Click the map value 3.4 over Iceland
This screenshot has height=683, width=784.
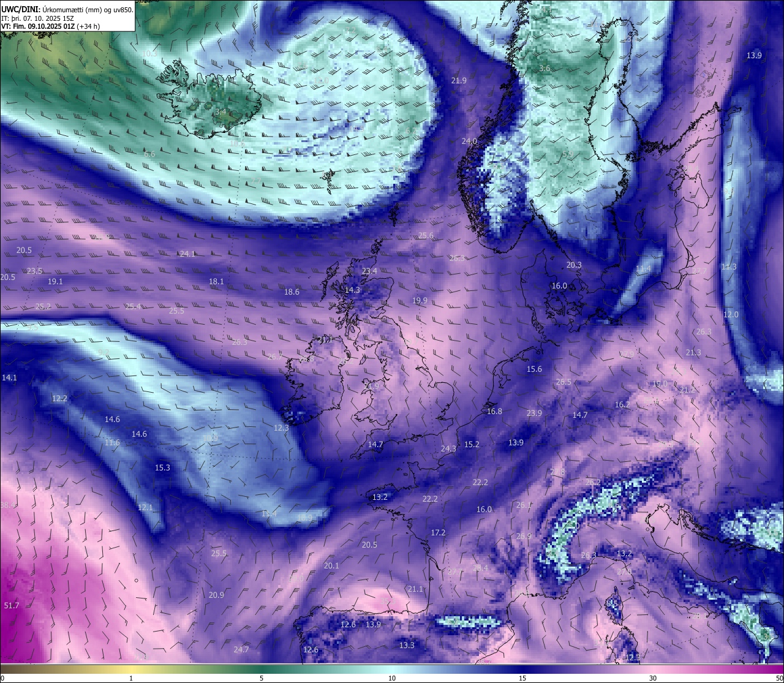(221, 112)
